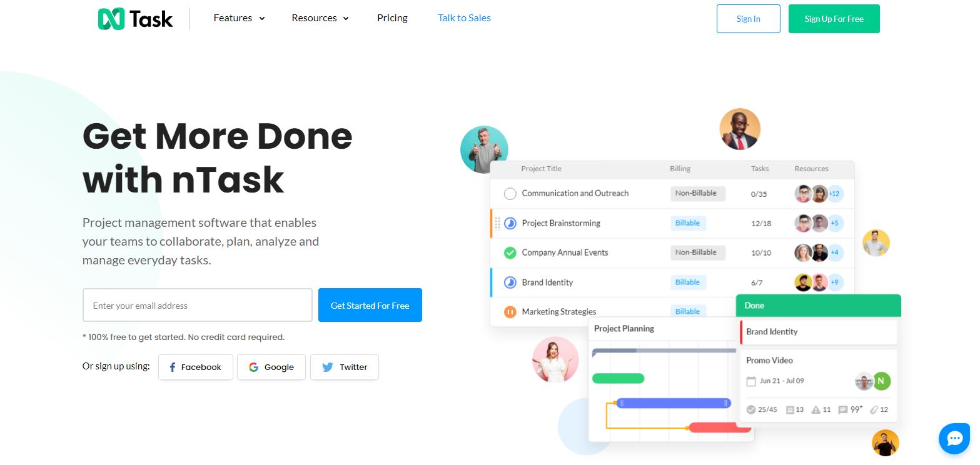Click avatar of man in red tie
The width and height of the screenshot is (980, 465).
point(740,129)
